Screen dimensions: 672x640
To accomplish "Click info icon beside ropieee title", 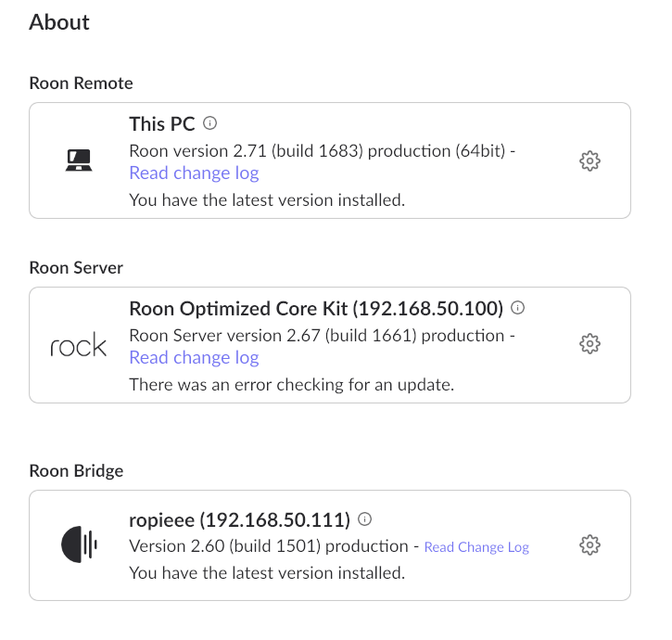I will click(x=364, y=519).
